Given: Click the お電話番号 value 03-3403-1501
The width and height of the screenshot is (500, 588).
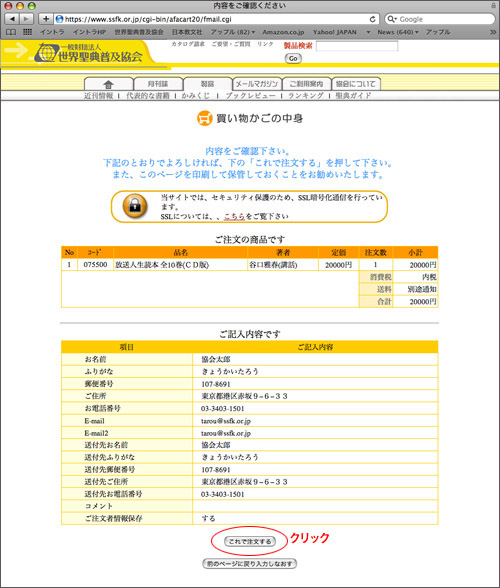Looking at the screenshot, I should point(222,408).
